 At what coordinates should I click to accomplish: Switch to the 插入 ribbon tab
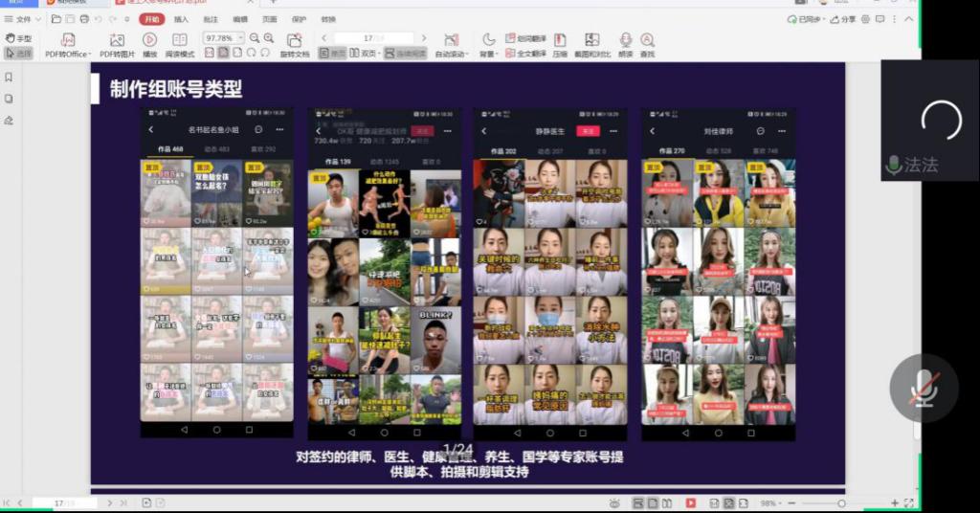point(181,19)
